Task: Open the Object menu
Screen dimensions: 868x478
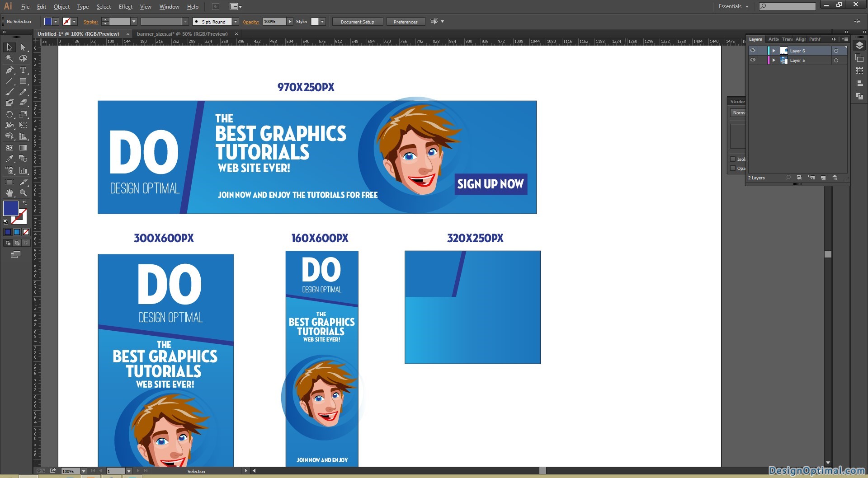Action: point(61,7)
